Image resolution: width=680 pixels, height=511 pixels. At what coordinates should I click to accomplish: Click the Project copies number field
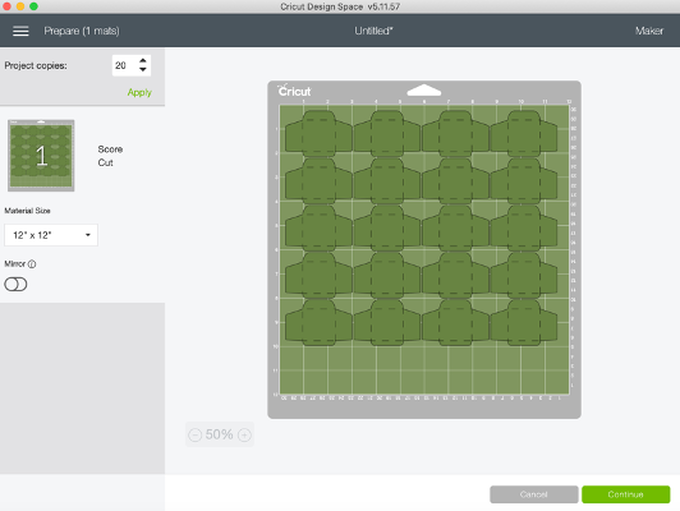[122, 65]
